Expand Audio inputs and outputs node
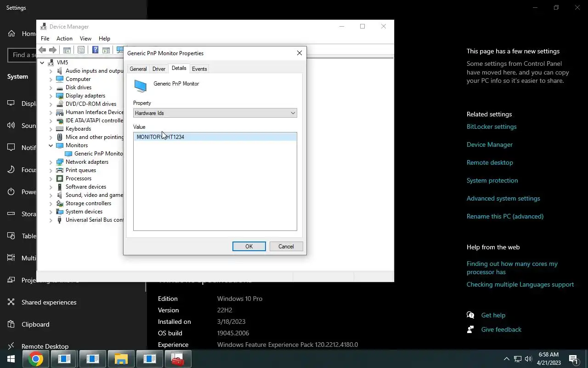Image resolution: width=588 pixels, height=368 pixels. coord(51,71)
